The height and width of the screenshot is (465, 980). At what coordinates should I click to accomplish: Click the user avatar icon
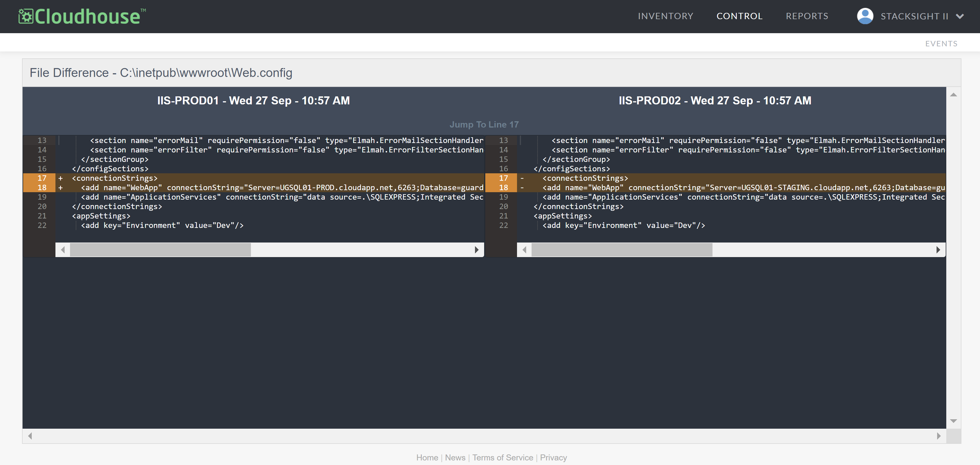click(x=865, y=16)
